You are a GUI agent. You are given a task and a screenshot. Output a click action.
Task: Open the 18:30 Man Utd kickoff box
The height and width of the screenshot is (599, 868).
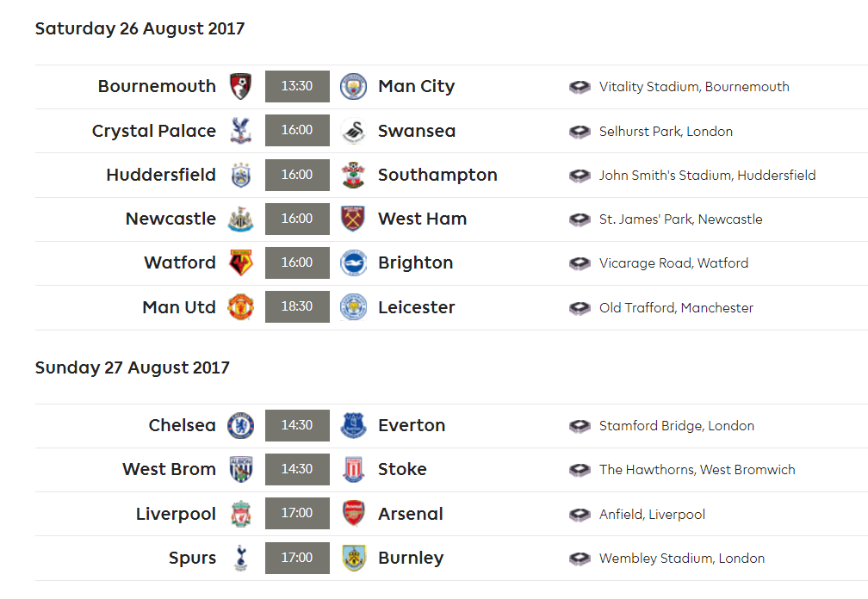click(x=297, y=307)
